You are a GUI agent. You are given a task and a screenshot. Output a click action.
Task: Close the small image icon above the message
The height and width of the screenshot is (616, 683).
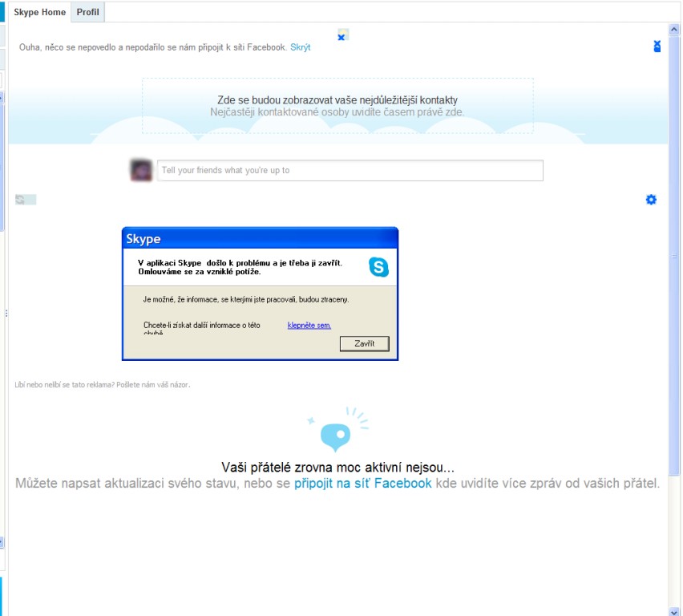tap(343, 34)
